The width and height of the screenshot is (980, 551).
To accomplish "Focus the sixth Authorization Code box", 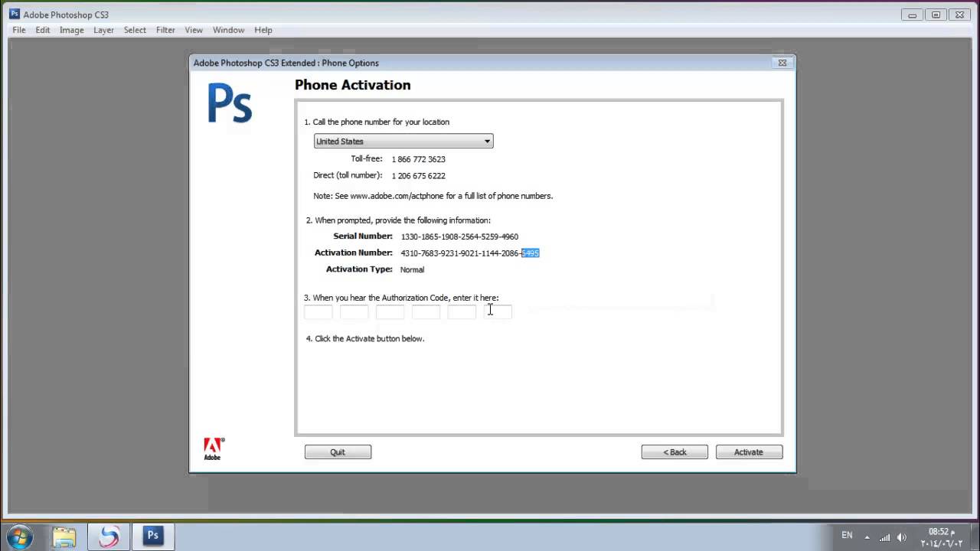I will point(498,311).
